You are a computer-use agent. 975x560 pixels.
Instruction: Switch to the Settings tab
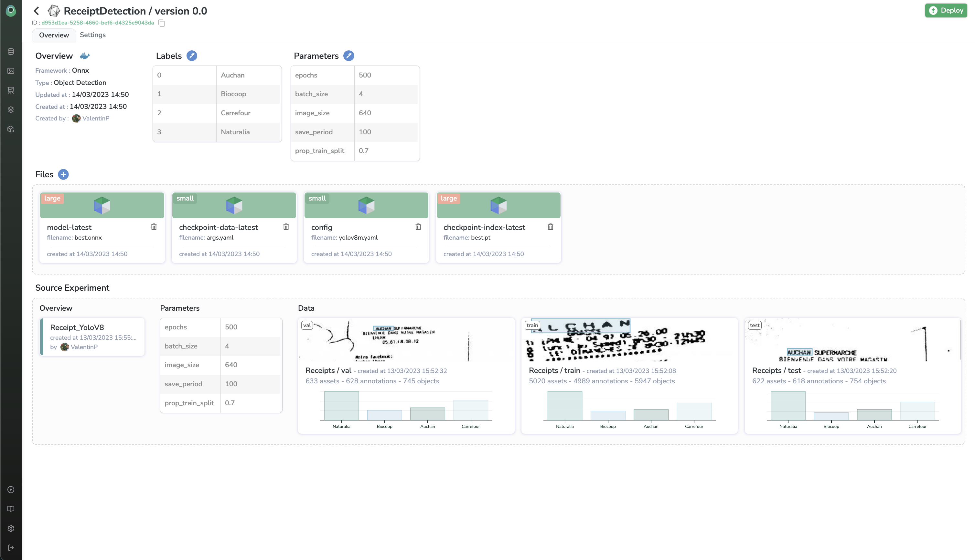(x=92, y=35)
